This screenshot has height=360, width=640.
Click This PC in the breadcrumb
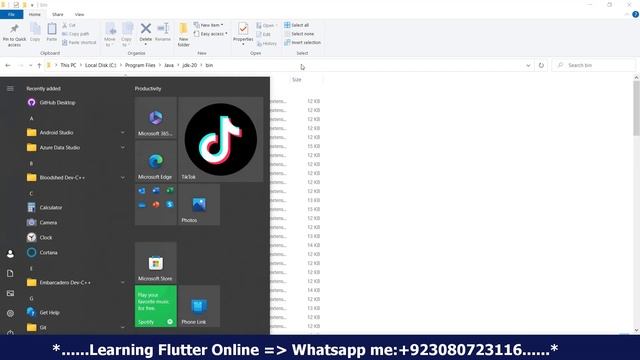pos(68,65)
